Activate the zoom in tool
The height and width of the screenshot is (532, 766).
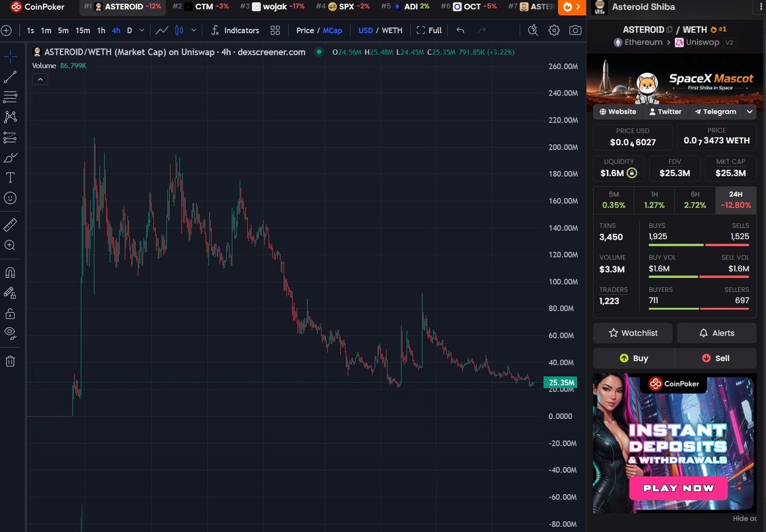point(10,245)
